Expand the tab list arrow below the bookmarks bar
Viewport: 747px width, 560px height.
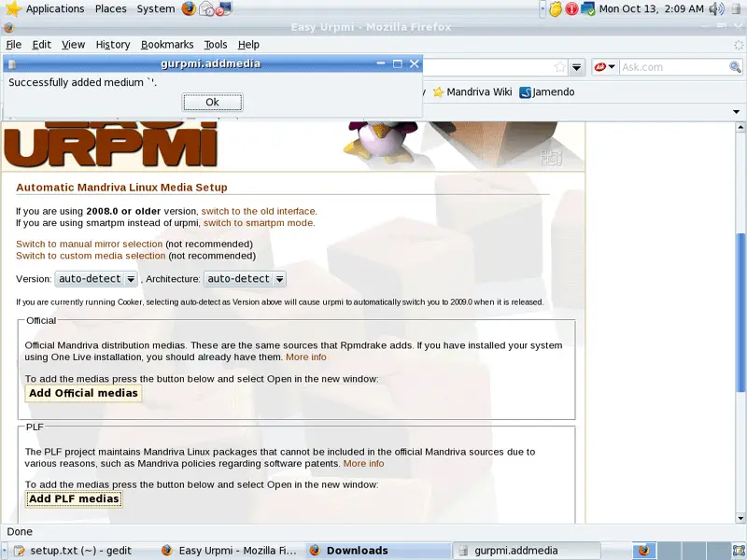736,112
